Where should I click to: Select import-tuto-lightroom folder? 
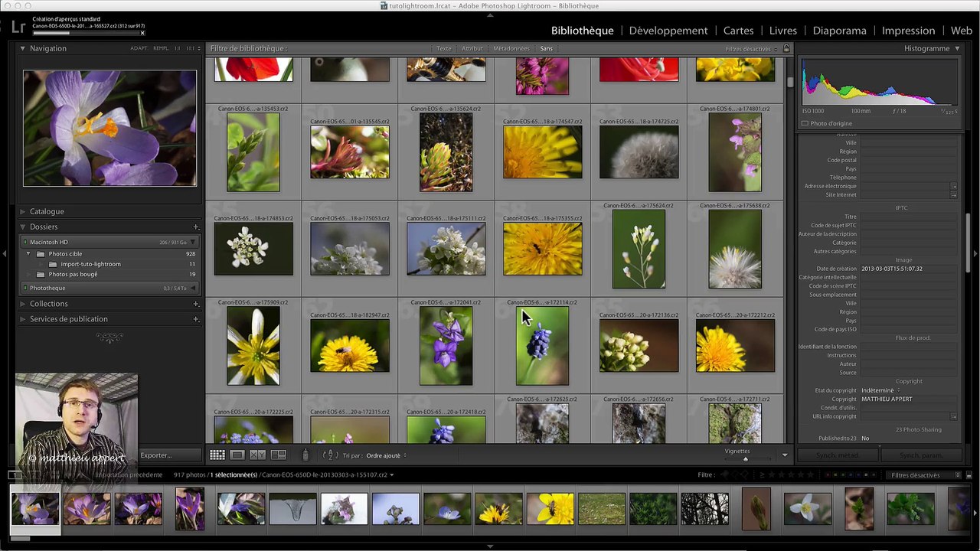90,264
